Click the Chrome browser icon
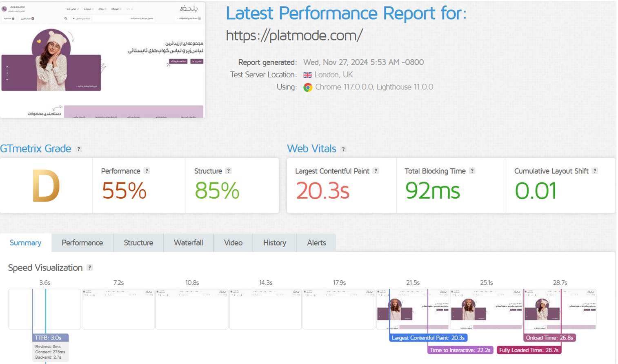The height and width of the screenshot is (364, 618). point(308,87)
